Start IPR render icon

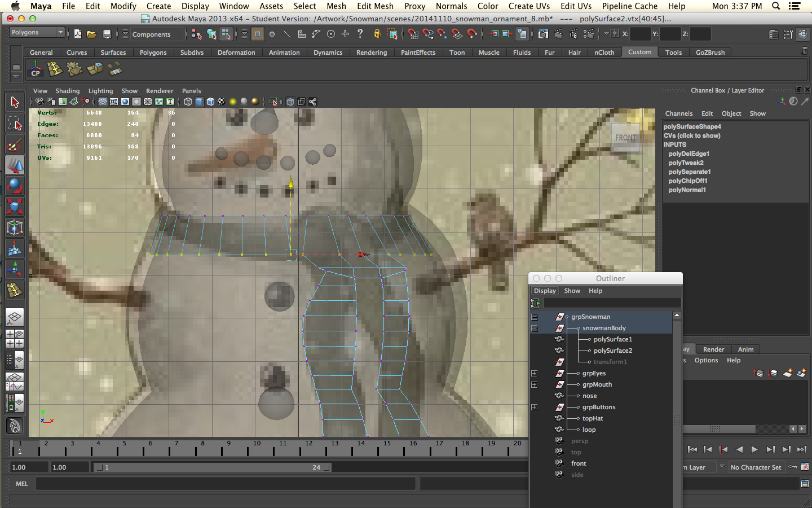pos(573,34)
